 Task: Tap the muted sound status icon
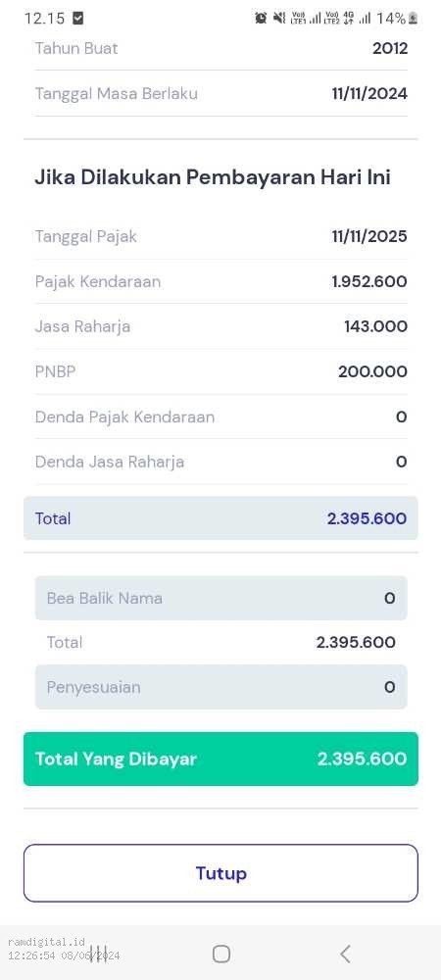click(279, 18)
